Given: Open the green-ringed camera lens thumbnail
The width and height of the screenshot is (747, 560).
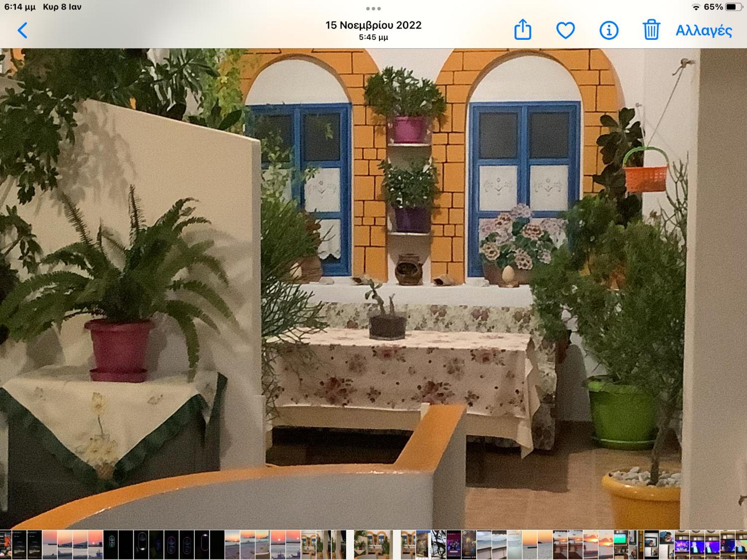Looking at the screenshot, I should tap(111, 545).
